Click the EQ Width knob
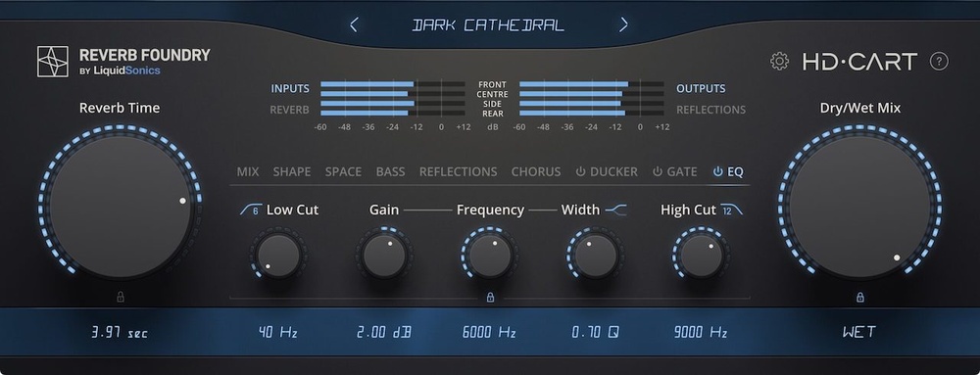This screenshot has width=980, height=375. tap(596, 256)
